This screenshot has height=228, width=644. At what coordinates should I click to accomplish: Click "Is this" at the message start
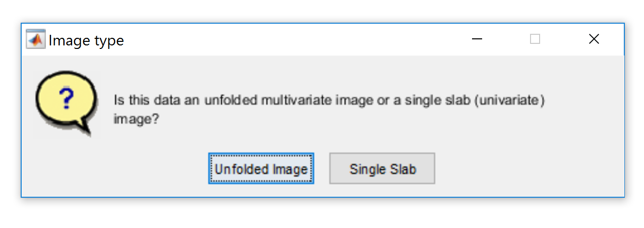(131, 100)
